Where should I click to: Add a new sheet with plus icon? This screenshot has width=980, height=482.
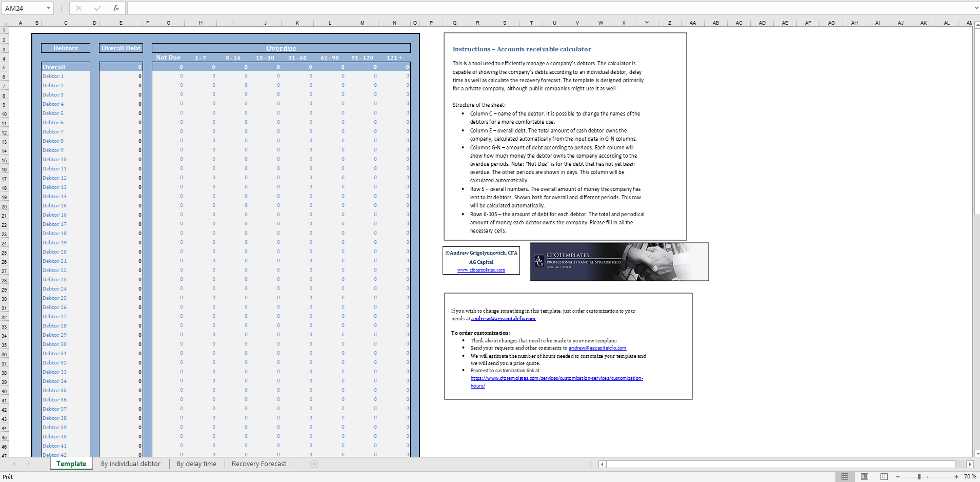(314, 464)
